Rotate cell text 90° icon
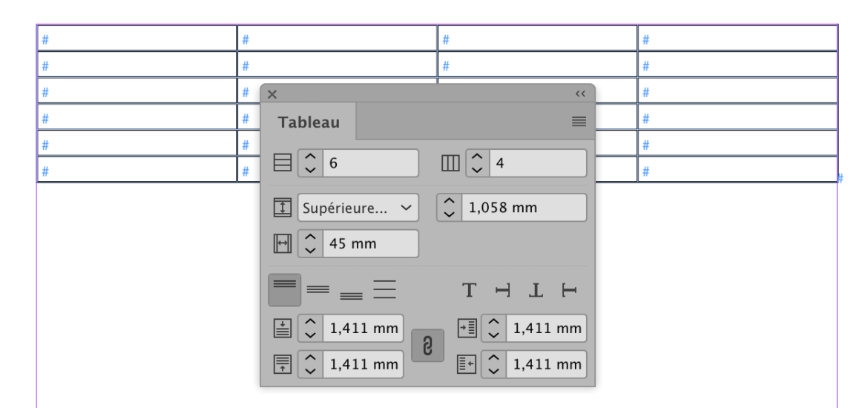 pyautogui.click(x=502, y=289)
